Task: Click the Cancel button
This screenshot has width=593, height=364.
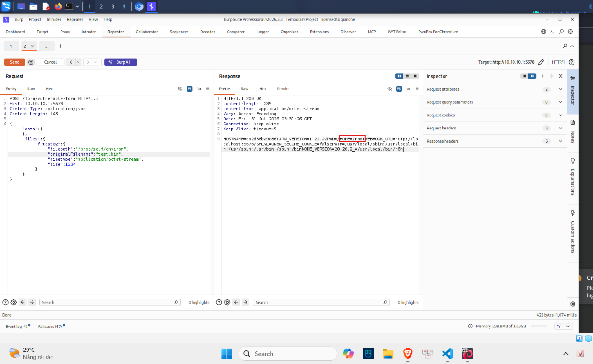Action: click(51, 62)
